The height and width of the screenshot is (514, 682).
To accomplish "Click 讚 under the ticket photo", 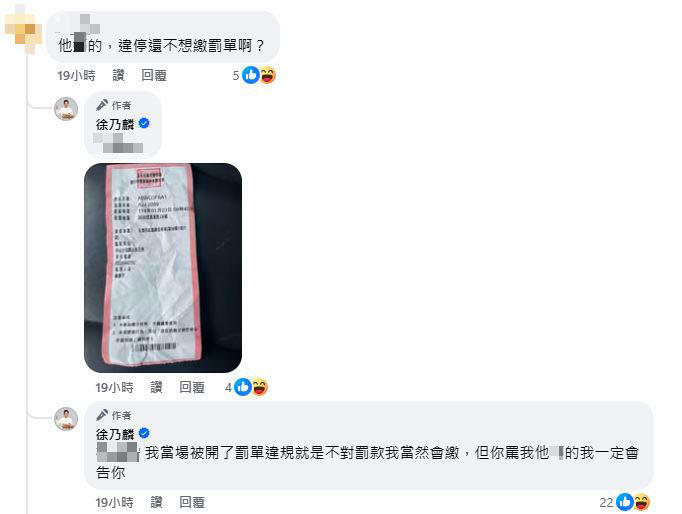I will click(156, 387).
